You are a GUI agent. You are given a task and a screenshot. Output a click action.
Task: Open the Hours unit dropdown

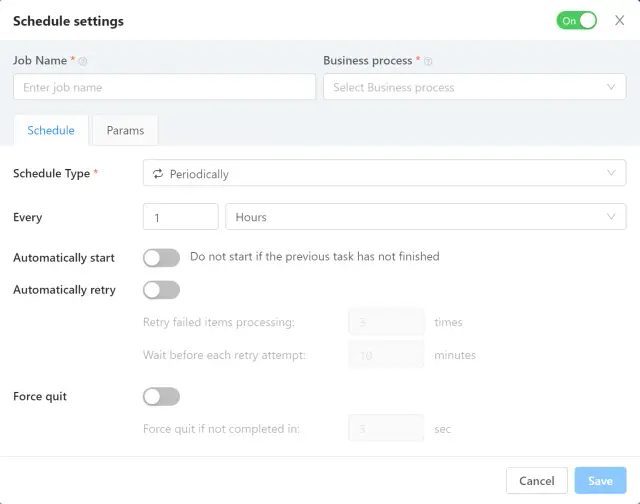pyautogui.click(x=426, y=217)
